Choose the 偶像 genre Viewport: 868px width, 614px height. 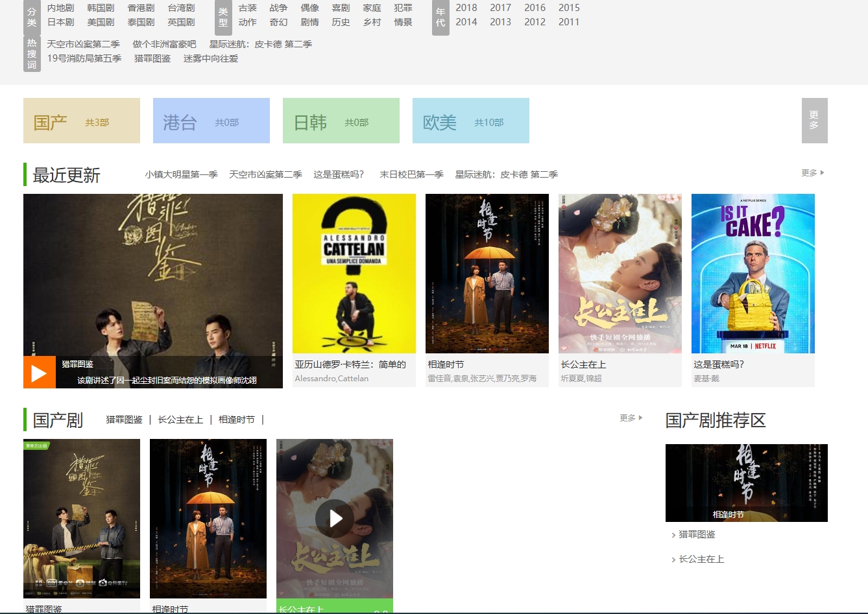(x=310, y=8)
